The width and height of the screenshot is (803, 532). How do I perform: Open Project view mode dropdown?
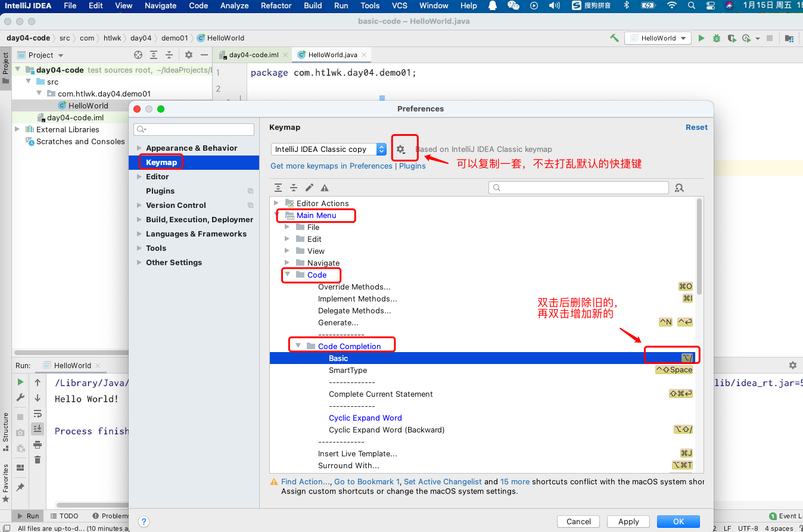[41, 55]
